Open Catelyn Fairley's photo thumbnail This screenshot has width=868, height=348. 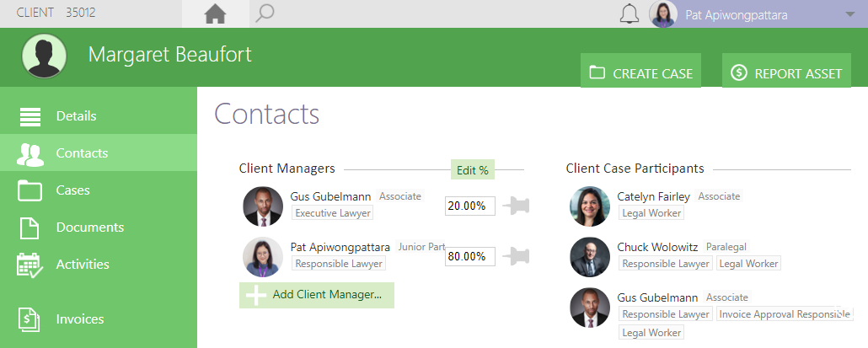point(590,206)
